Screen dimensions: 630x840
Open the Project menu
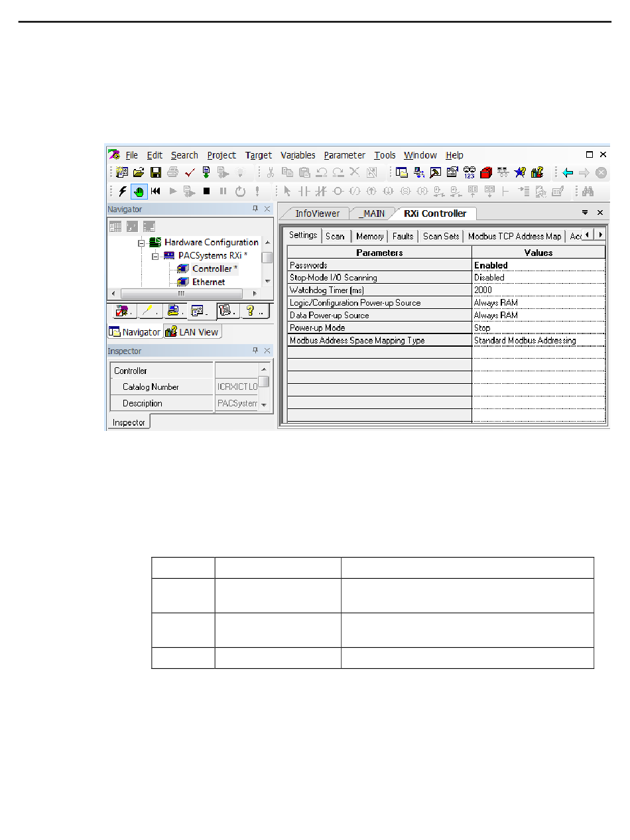221,155
